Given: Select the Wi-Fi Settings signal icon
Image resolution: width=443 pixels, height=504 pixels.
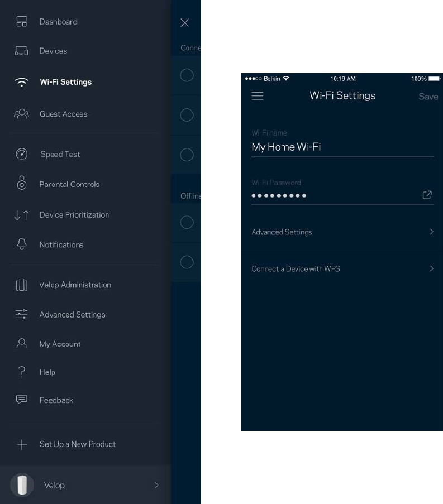Looking at the screenshot, I should (x=22, y=82).
